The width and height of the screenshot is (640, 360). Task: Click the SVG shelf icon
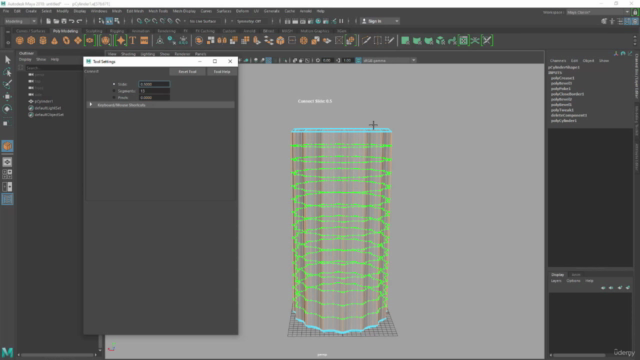click(144, 40)
